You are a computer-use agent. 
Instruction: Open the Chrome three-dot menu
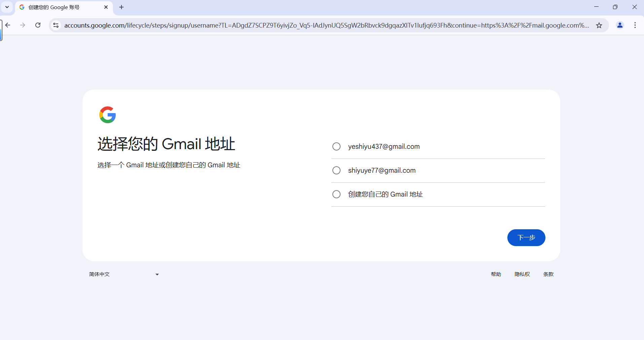pyautogui.click(x=635, y=25)
